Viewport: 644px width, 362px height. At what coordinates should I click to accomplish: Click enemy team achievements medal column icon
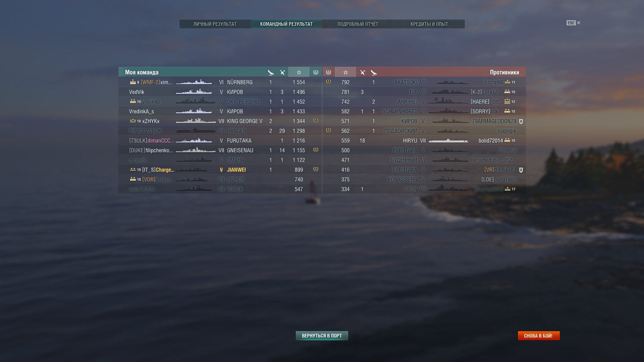click(328, 72)
